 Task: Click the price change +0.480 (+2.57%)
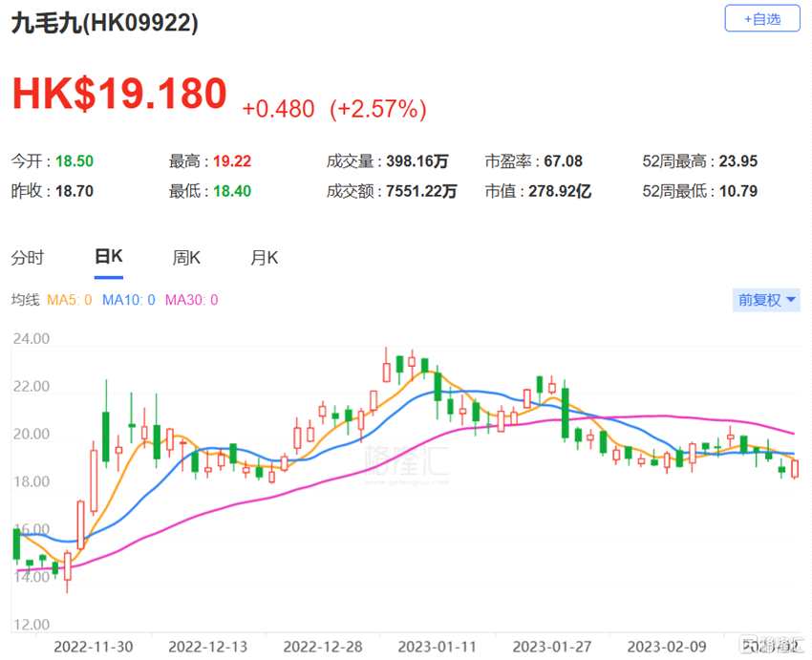(x=334, y=109)
